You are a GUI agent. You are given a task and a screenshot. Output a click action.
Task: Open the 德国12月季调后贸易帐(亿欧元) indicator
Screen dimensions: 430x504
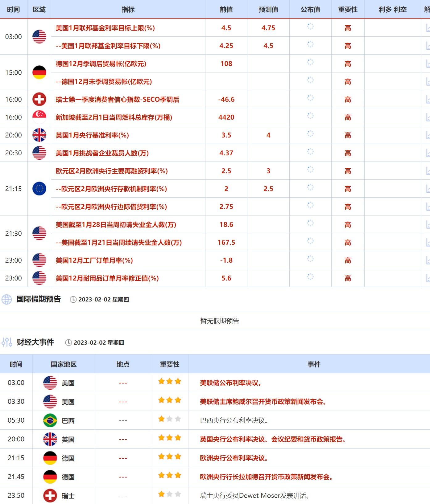pos(101,64)
